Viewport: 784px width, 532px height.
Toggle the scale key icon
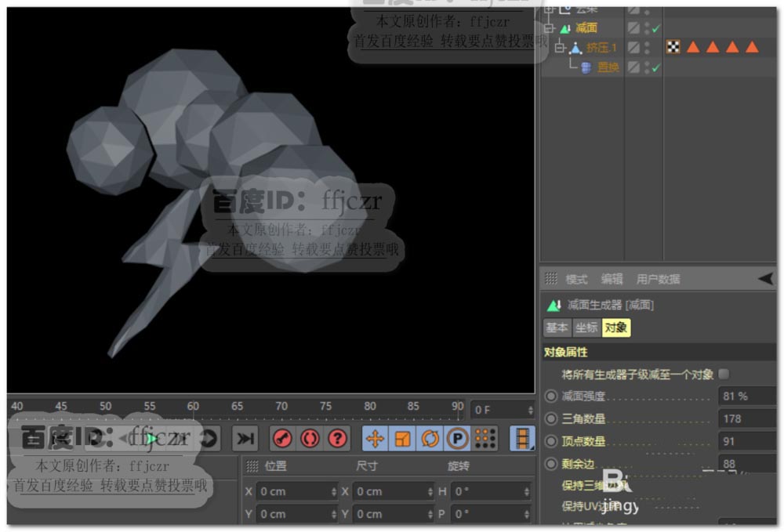[402, 439]
